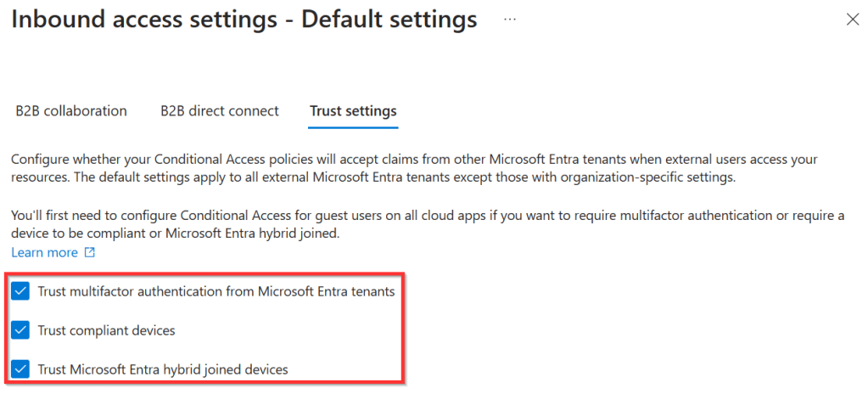Select the Trust settings tab

pos(353,111)
